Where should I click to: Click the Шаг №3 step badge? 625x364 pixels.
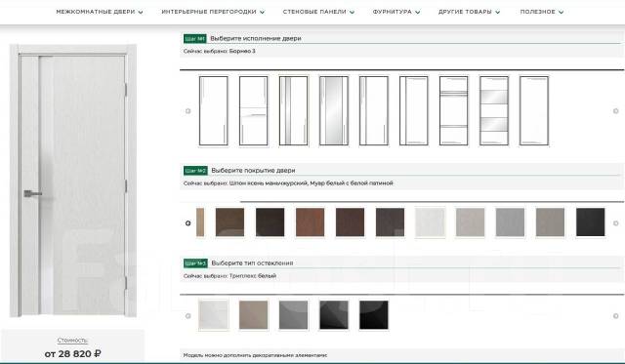[195, 263]
